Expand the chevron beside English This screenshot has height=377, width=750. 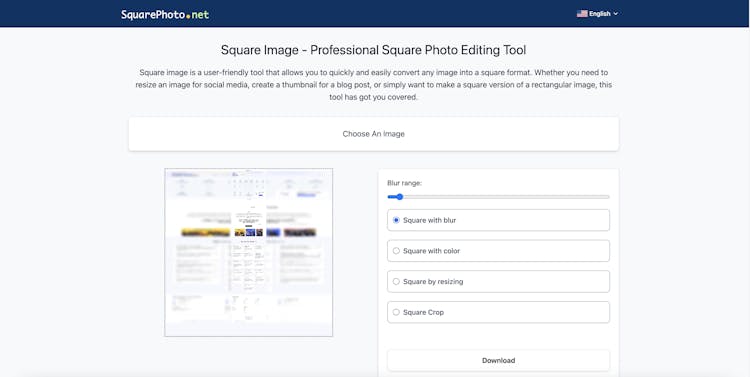[x=616, y=14]
